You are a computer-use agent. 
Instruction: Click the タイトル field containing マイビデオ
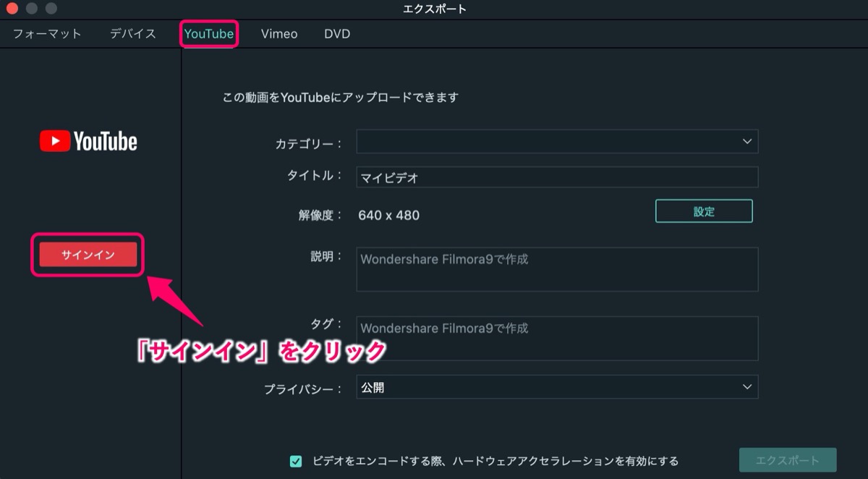click(x=557, y=177)
